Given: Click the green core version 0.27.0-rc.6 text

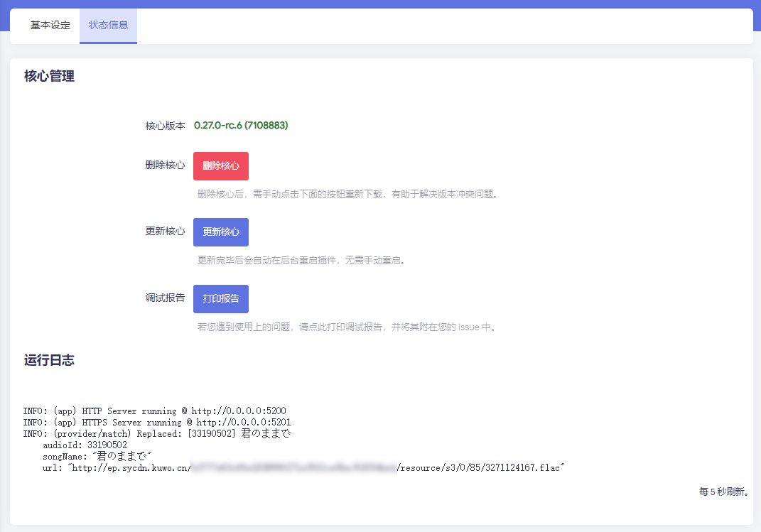Looking at the screenshot, I should point(240,126).
